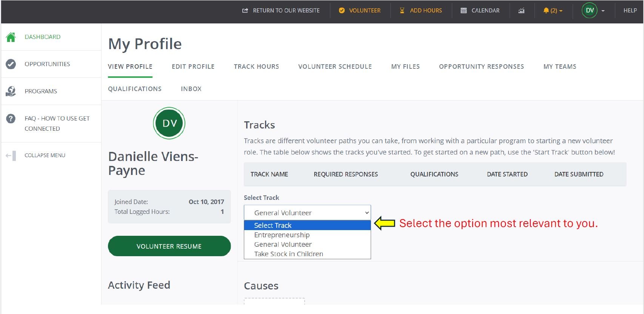The height and width of the screenshot is (314, 644).
Task: Open FAQ - How to Use Get Connected
Action: (57, 124)
